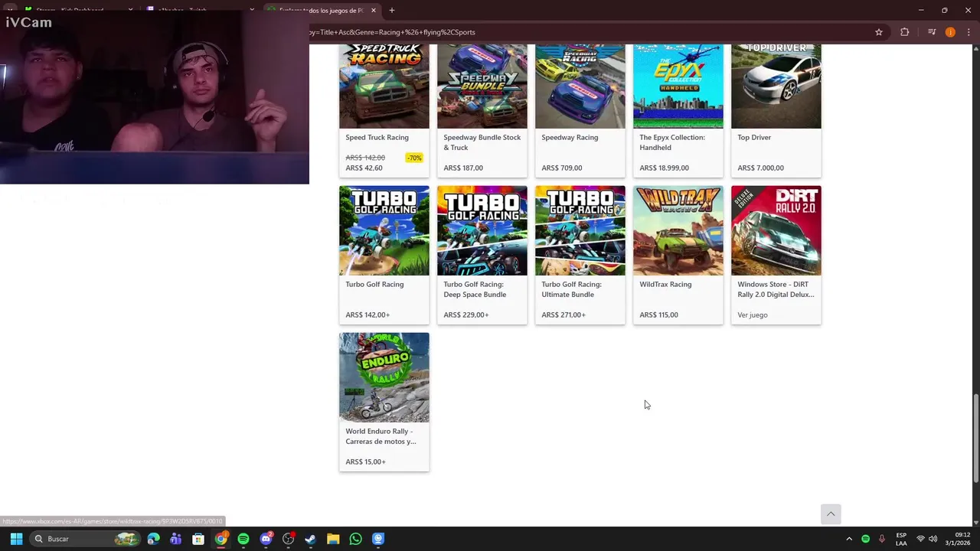
Task: Click the ARS$ 271,00+ price
Action: pos(563,315)
